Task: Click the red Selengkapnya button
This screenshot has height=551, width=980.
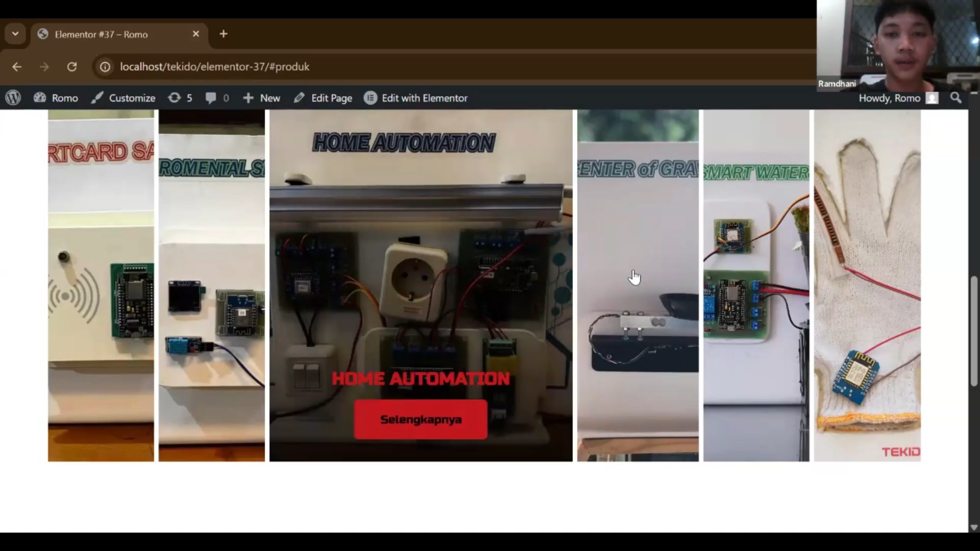Action: pos(421,419)
